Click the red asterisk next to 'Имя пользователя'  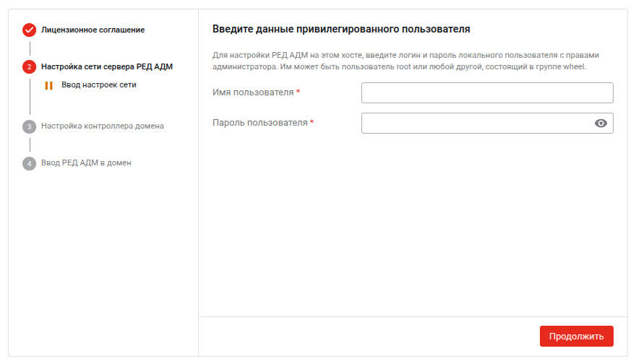pyautogui.click(x=298, y=93)
